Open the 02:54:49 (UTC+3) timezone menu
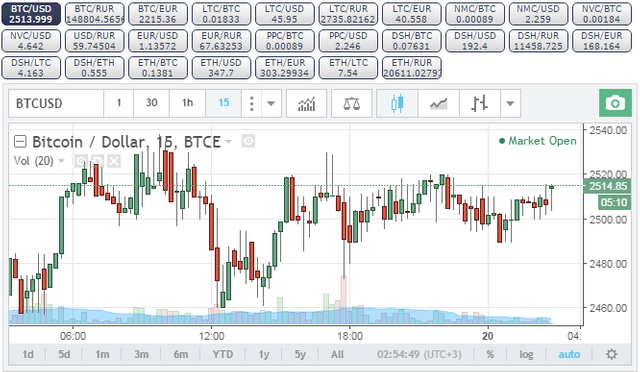 pos(419,354)
